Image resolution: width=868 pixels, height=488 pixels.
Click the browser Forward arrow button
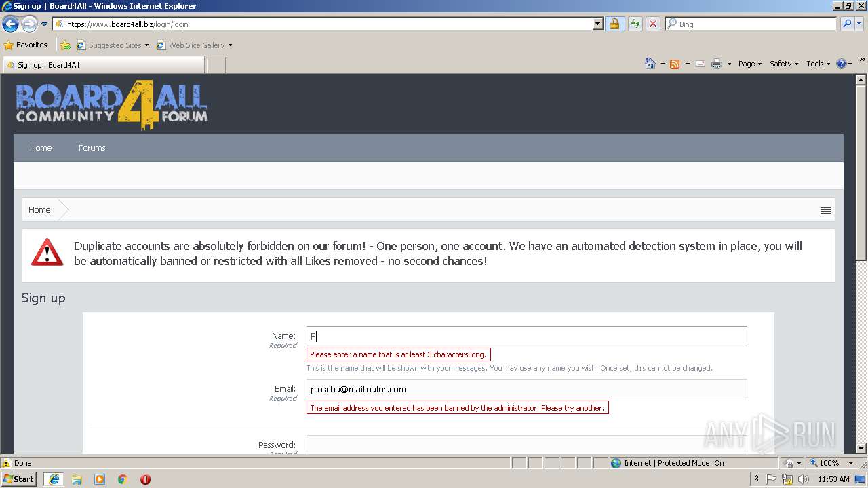pos(29,24)
